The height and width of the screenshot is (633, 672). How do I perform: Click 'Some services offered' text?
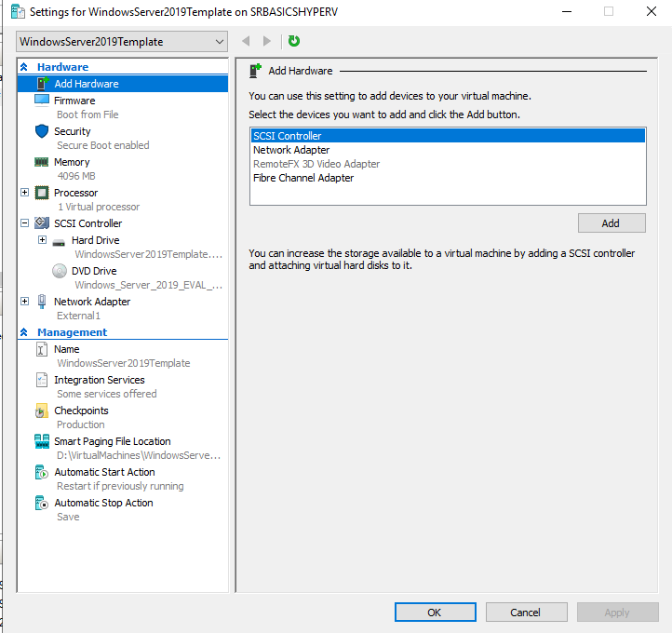click(x=107, y=394)
